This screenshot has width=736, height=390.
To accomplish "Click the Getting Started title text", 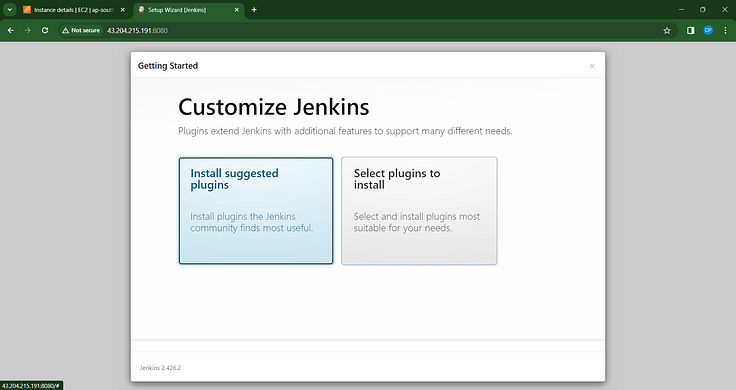I will [x=168, y=66].
